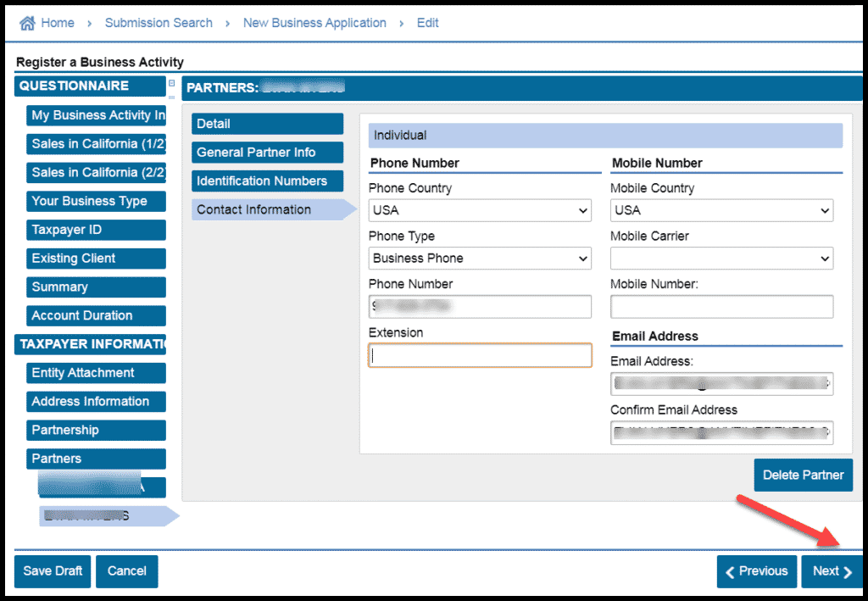
Task: Go back with the Previous button
Action: point(756,571)
